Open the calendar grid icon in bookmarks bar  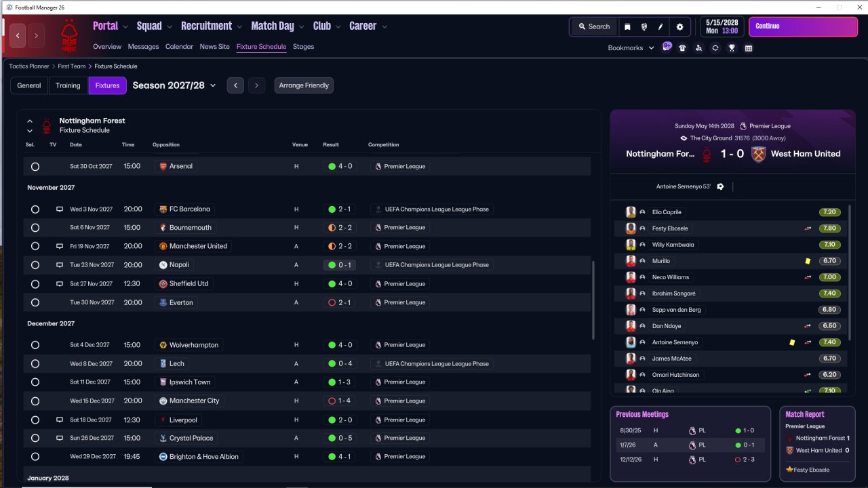pyautogui.click(x=749, y=48)
